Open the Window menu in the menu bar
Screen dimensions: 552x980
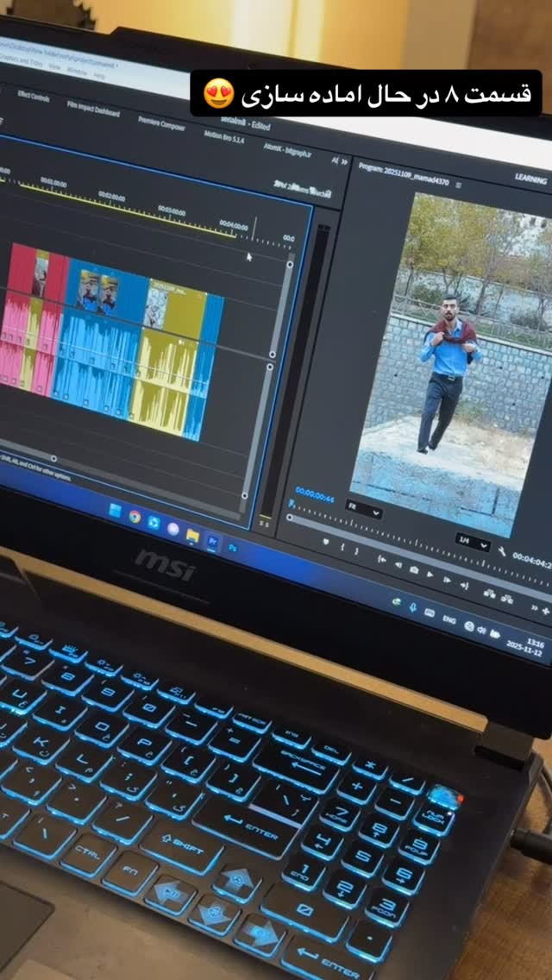[76, 70]
